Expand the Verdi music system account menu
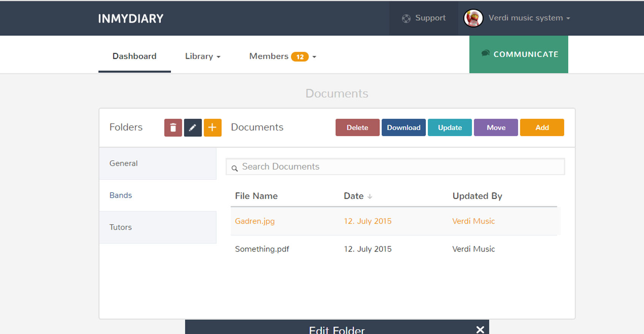 pyautogui.click(x=529, y=18)
